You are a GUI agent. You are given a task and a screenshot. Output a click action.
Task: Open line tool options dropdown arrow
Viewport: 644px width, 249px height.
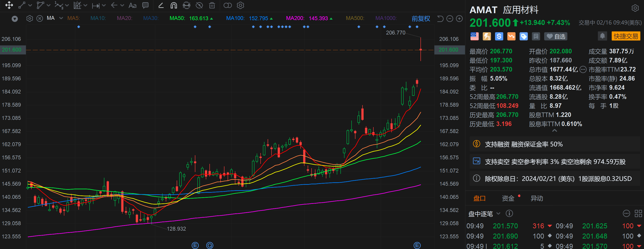[30, 5]
